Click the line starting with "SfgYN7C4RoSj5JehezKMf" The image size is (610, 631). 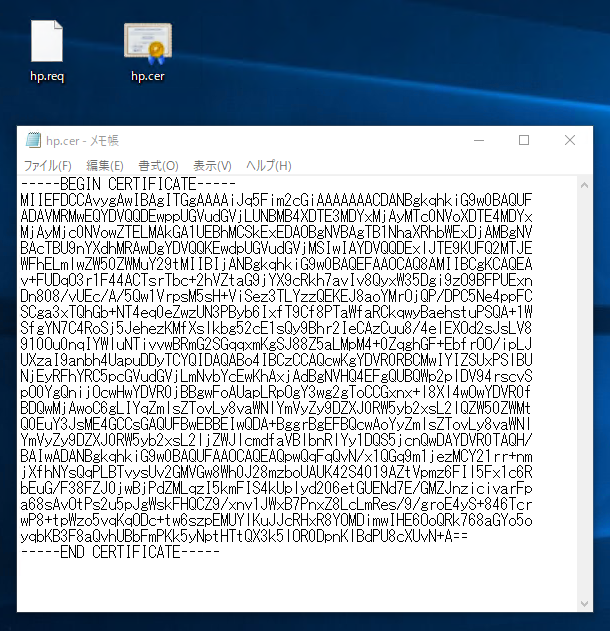pyautogui.click(x=276, y=328)
